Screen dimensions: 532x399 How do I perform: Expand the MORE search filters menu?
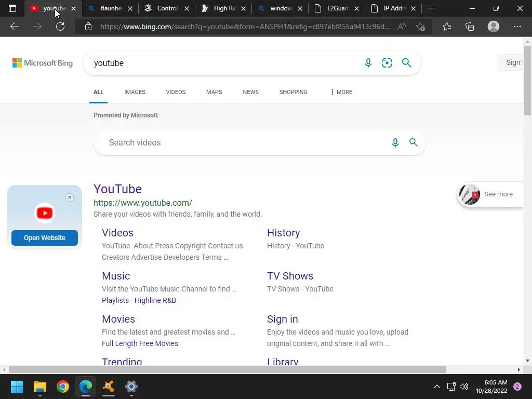pos(341,92)
